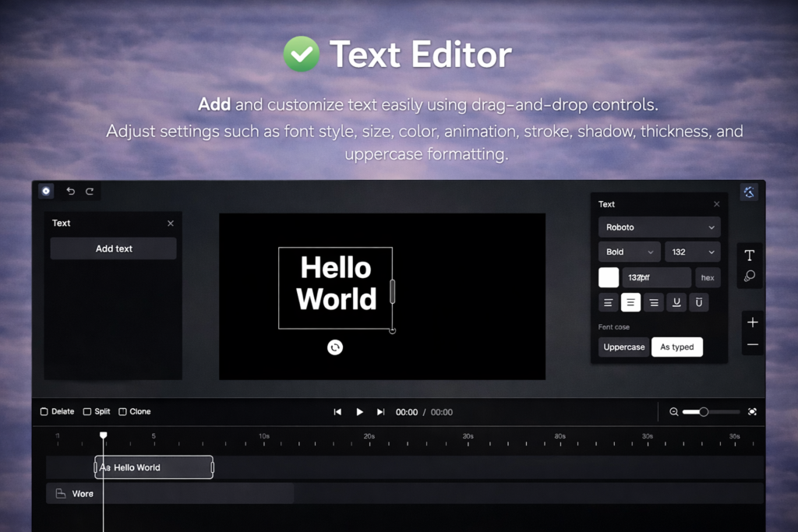Screen dimensions: 798x532
Task: Skip to the next frame
Action: (x=381, y=412)
